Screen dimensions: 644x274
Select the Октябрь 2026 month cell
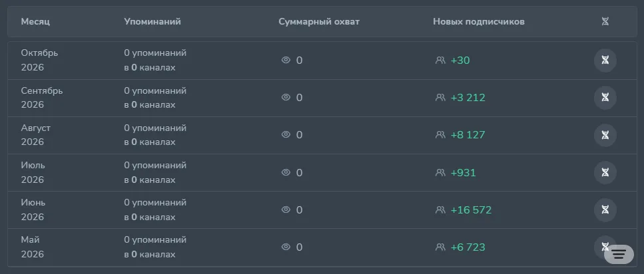(40, 61)
